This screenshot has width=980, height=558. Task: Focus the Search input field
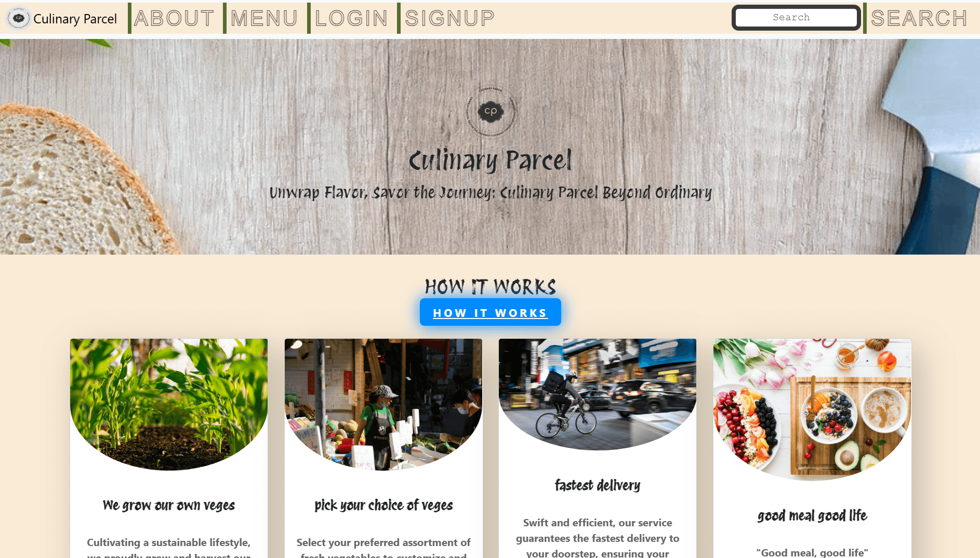796,18
